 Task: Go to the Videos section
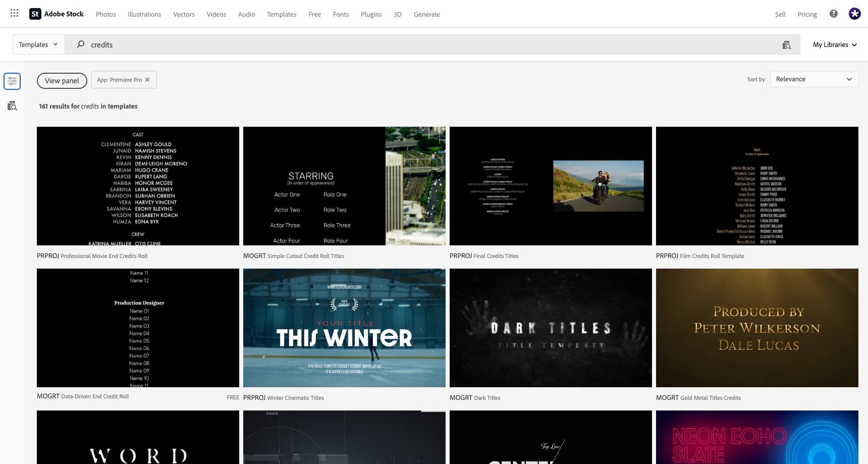pos(216,14)
